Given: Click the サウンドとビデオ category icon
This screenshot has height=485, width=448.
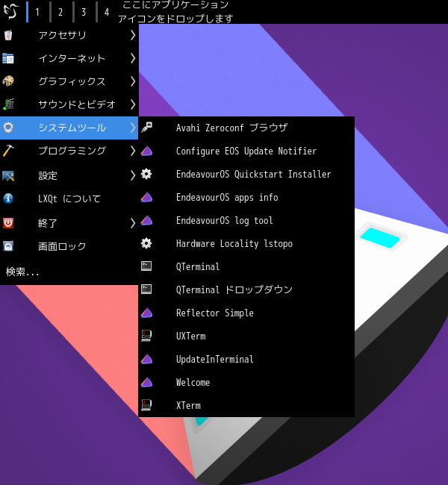Looking at the screenshot, I should point(8,104).
